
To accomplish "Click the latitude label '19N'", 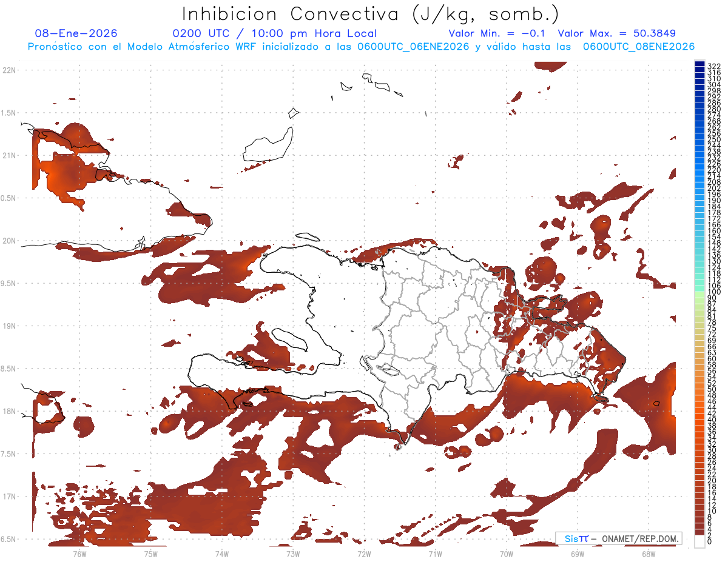I will coord(8,326).
